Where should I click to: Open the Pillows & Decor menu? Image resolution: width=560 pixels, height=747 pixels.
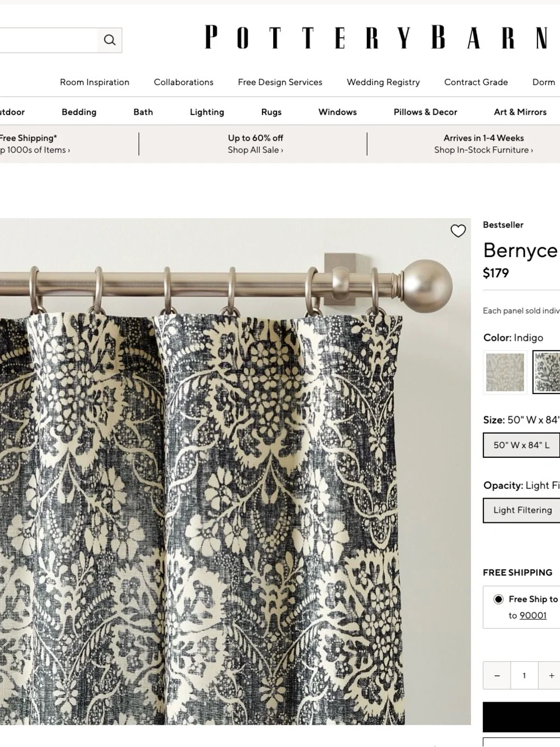click(426, 112)
